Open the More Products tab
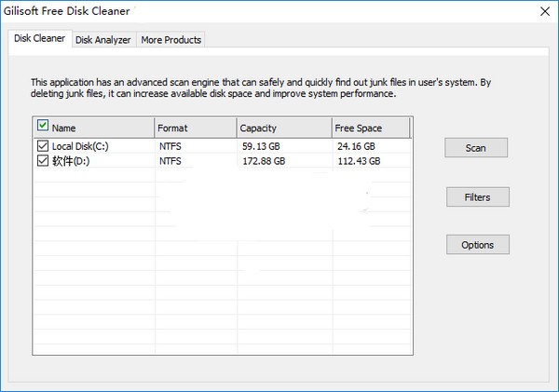Image resolution: width=559 pixels, height=392 pixels. [171, 40]
